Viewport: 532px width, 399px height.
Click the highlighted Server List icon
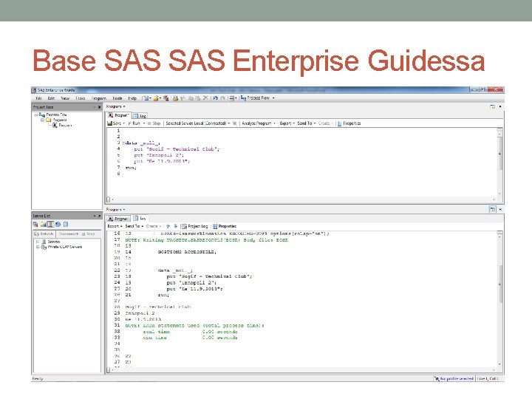50,225
